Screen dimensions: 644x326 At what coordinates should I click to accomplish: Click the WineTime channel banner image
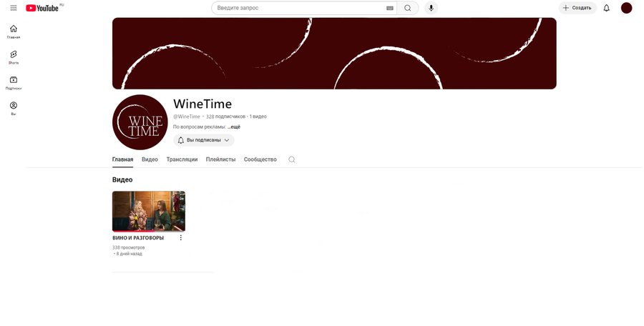[334, 54]
